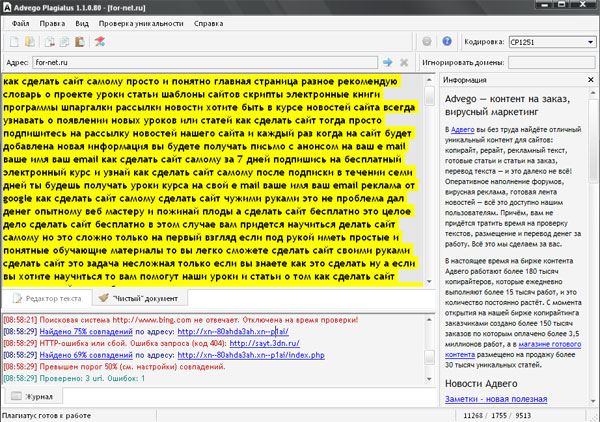Open the Найдено 75% совпадений link
This screenshot has height=422, width=600.
[x=86, y=332]
